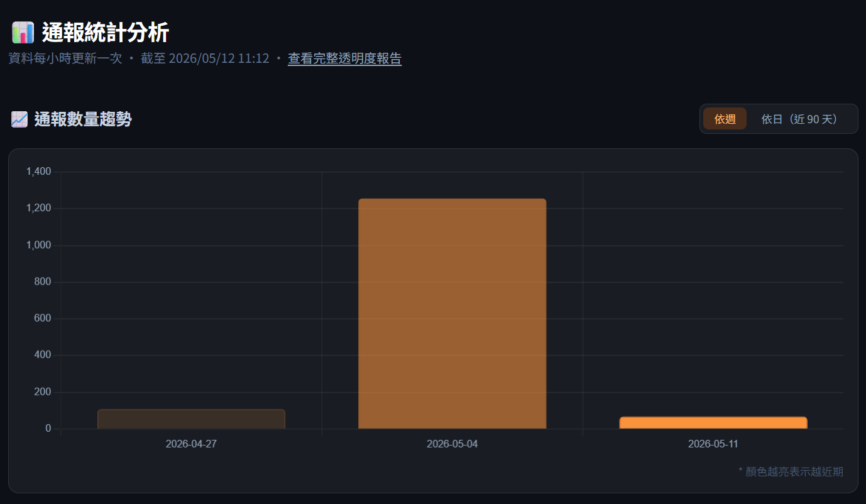Click the 800 y-axis value
This screenshot has width=866, height=504.
[43, 282]
